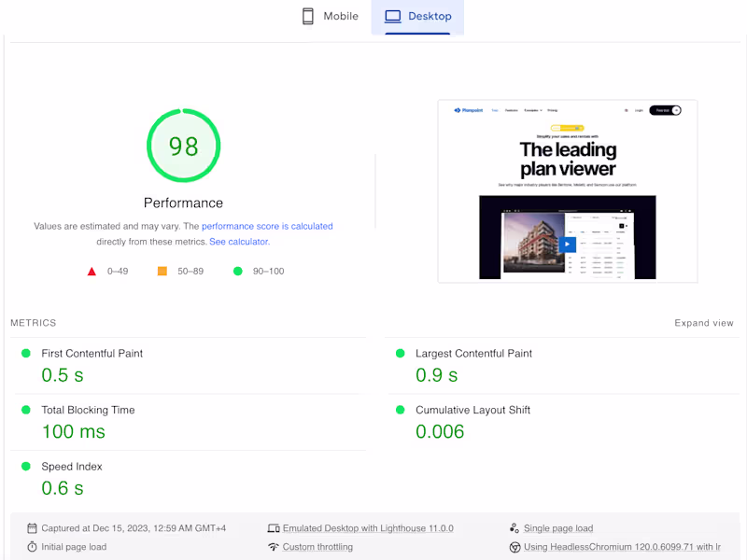Click the smartphone icon on the Mobile tab
This screenshot has width=747, height=560.
[308, 16]
